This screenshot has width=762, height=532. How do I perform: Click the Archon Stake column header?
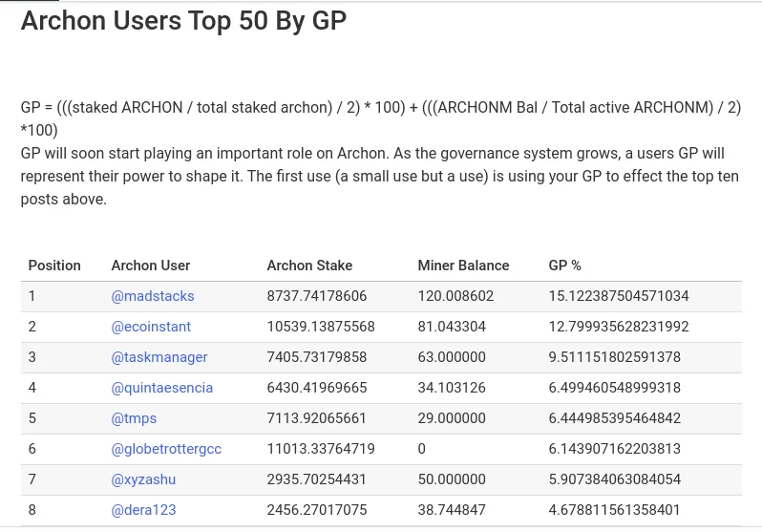pyautogui.click(x=309, y=266)
